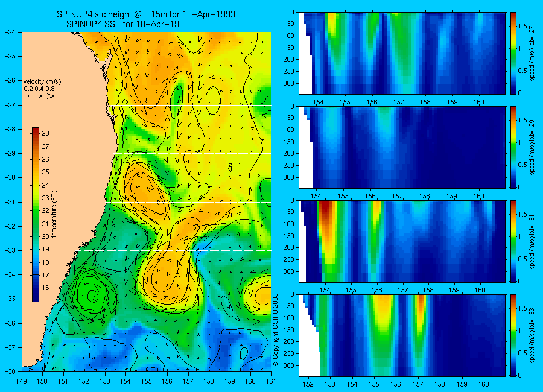Click the 150 longitude label on the map axis
The height and width of the screenshot is (392, 543).
coord(43,381)
